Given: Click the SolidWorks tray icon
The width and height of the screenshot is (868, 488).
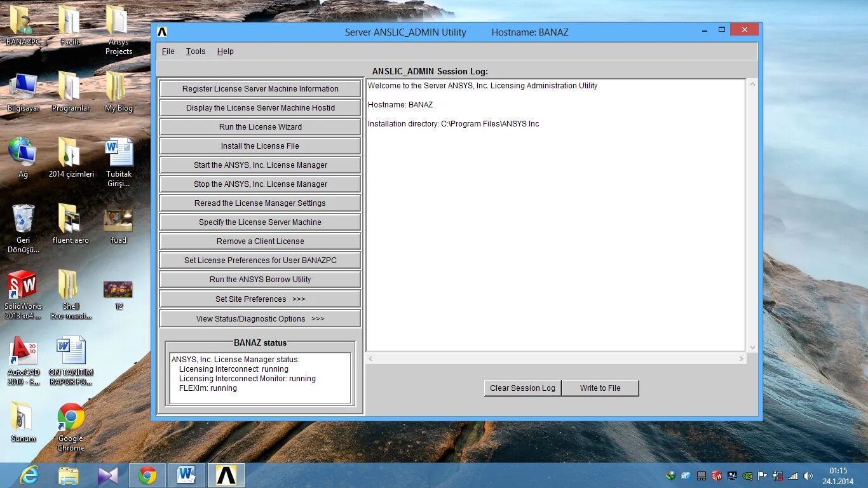Looking at the screenshot, I should (717, 475).
